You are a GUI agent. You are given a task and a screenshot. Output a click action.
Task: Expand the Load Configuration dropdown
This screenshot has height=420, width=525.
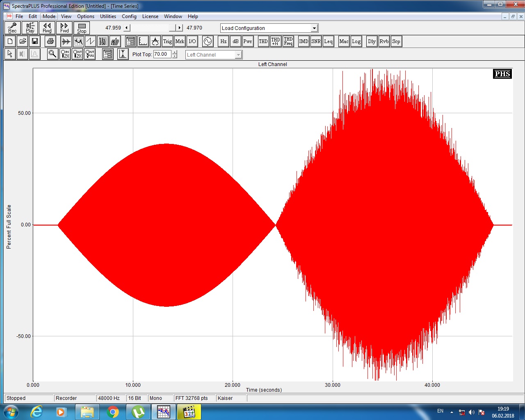(314, 28)
